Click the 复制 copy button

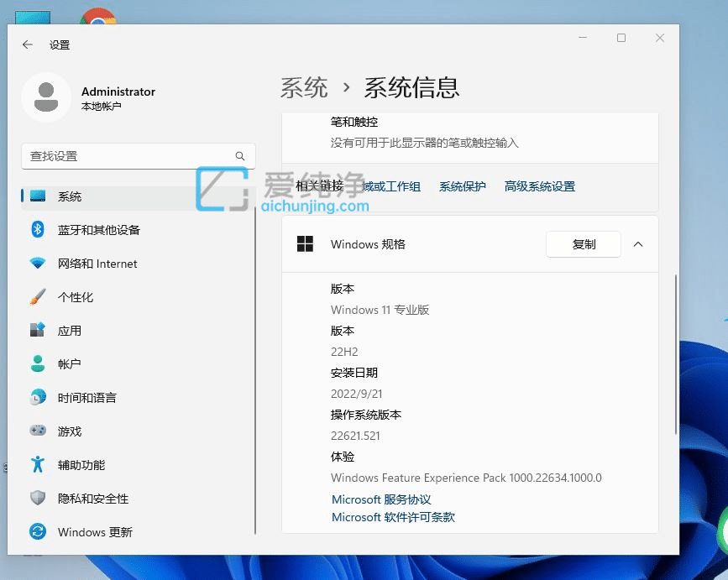click(583, 244)
